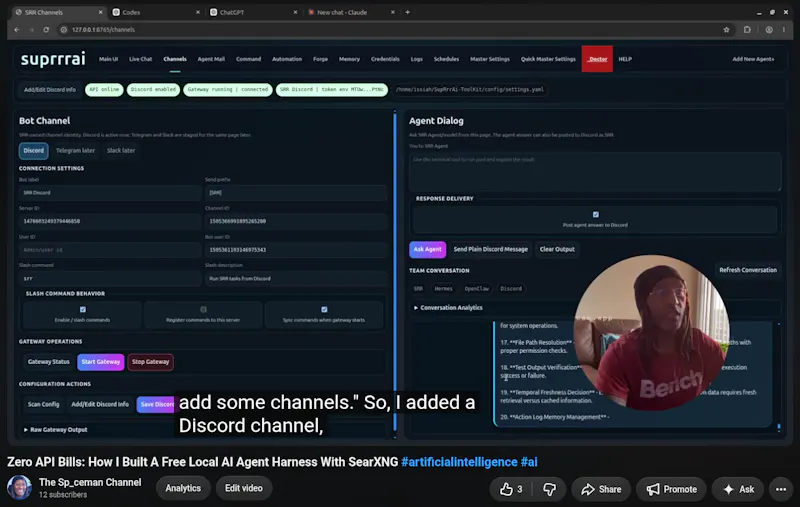Screen dimensions: 800x507
Task: Open the browser profile icon
Action: (768, 30)
